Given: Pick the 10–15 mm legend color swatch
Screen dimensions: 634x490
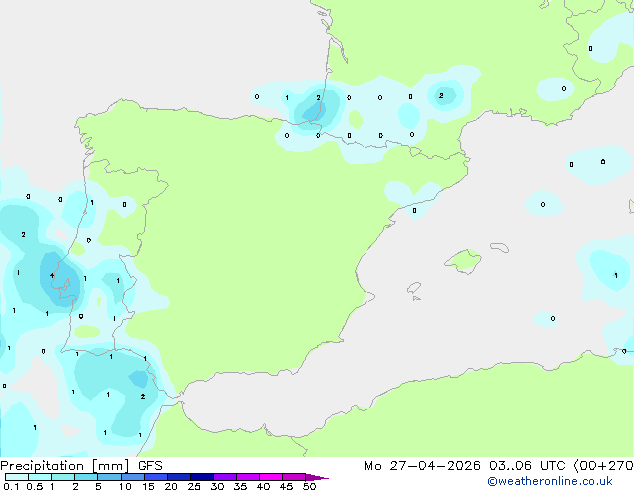Looking at the screenshot, I should (x=133, y=477).
